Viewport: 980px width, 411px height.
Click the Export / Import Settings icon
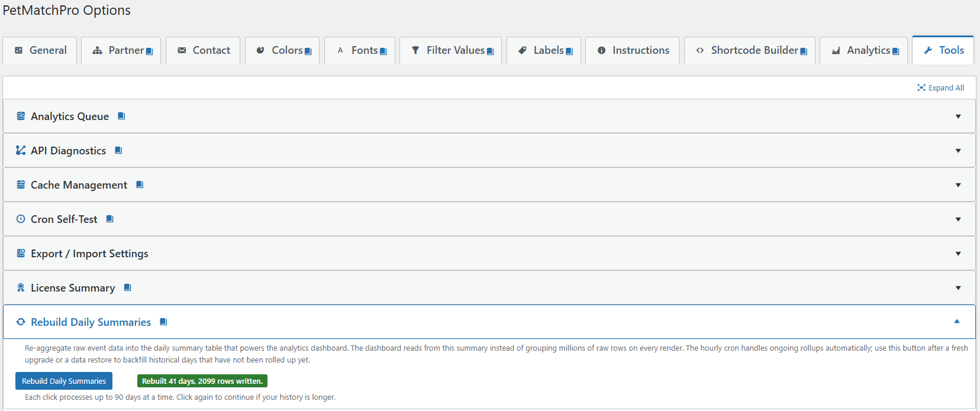click(21, 253)
